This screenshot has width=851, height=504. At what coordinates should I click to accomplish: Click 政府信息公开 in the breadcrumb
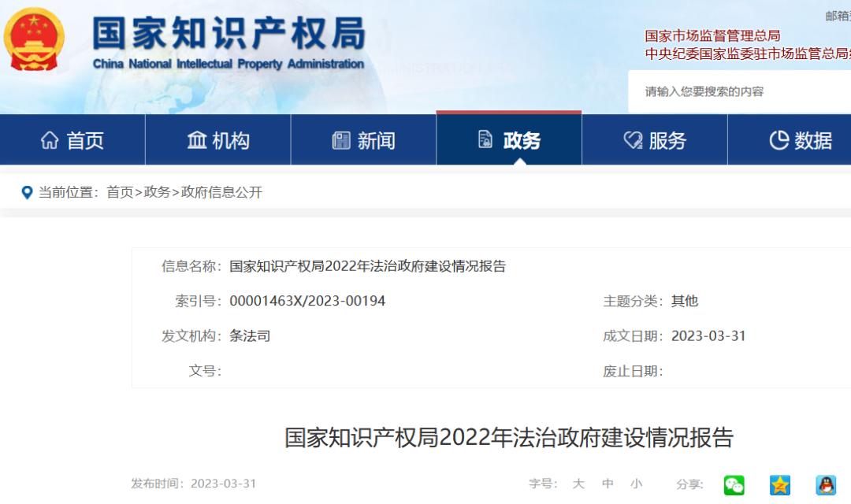221,192
